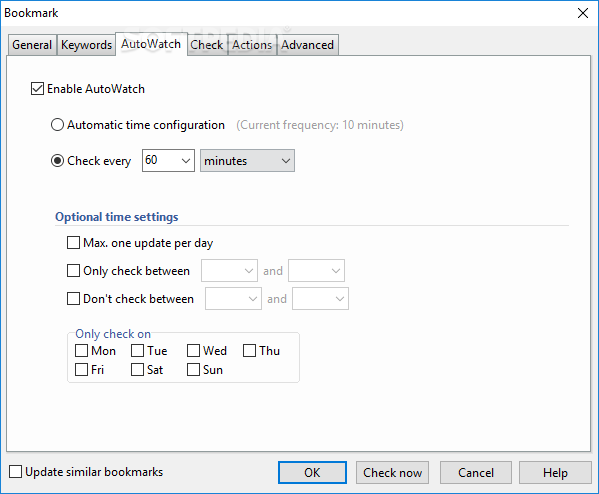Go to the Check tab
Screen dimensions: 599x494
(x=207, y=45)
